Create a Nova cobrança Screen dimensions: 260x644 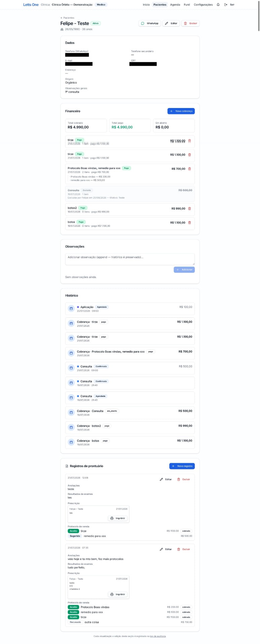(x=181, y=111)
